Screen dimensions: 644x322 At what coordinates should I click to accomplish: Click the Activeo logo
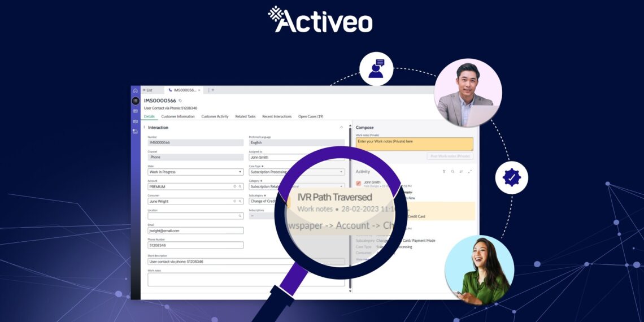[320, 19]
